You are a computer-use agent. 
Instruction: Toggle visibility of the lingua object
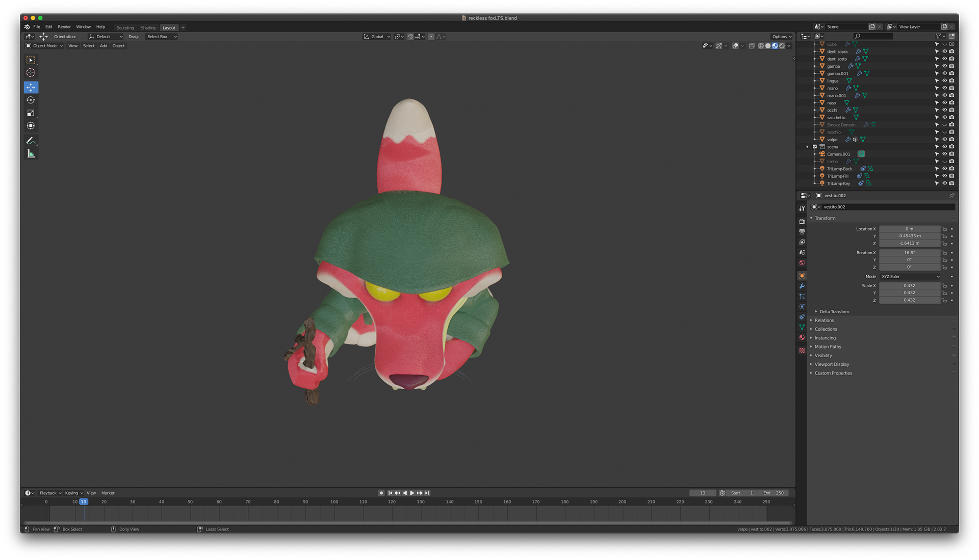pos(944,81)
